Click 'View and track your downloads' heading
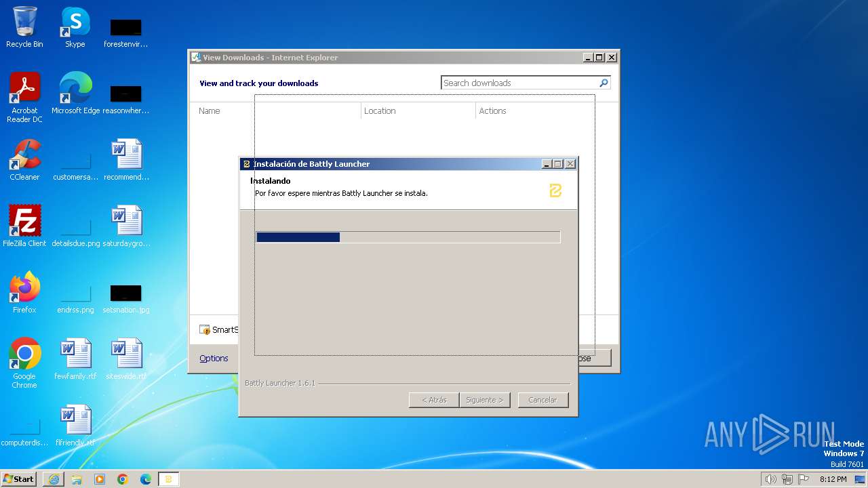 coord(258,83)
